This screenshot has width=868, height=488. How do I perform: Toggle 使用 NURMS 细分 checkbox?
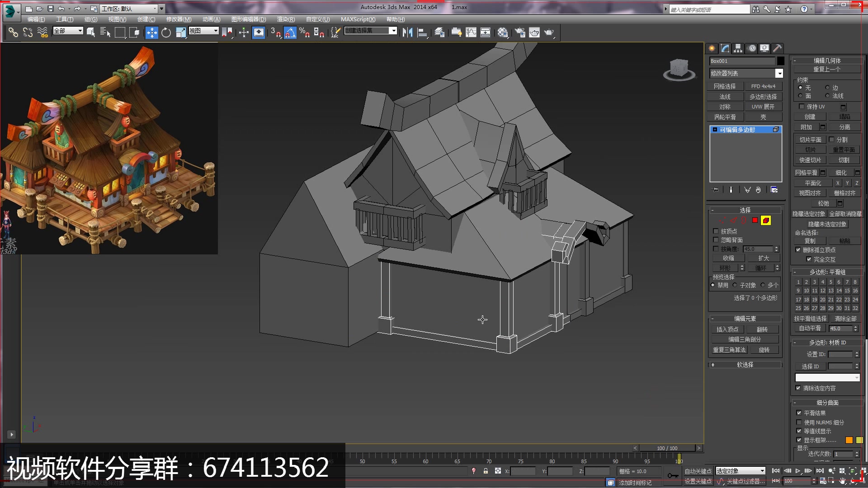(x=799, y=422)
